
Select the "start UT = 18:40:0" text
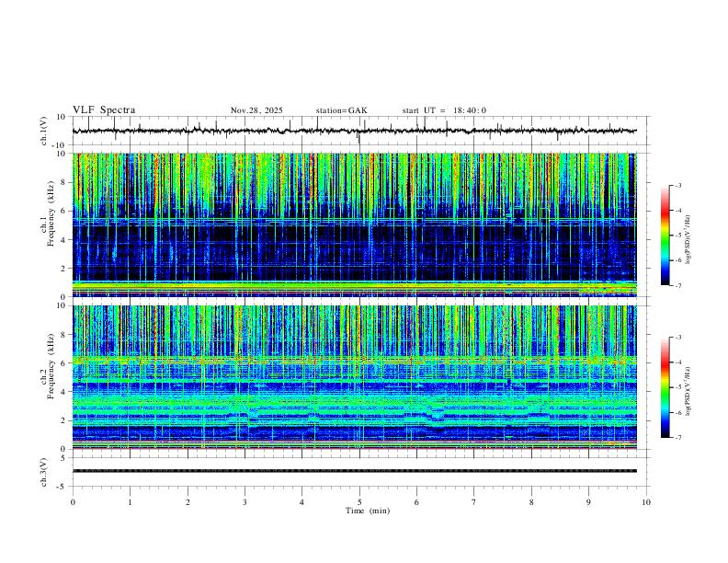444,110
